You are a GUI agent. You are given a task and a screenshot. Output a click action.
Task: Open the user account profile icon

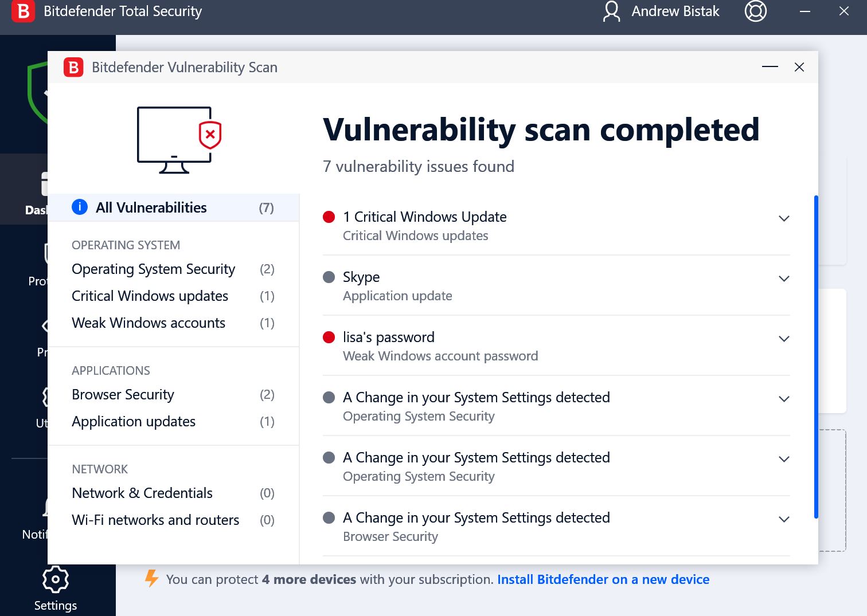coord(612,11)
